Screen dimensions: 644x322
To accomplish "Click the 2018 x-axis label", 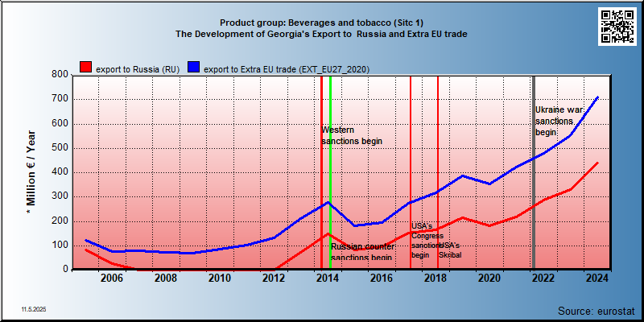I will pyautogui.click(x=436, y=278).
